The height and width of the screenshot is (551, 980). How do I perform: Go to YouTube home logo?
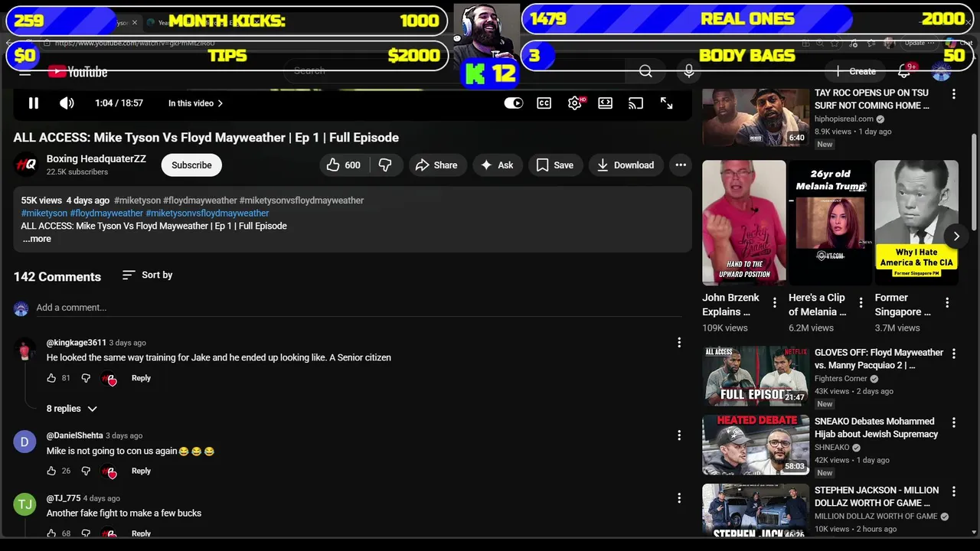click(x=77, y=72)
